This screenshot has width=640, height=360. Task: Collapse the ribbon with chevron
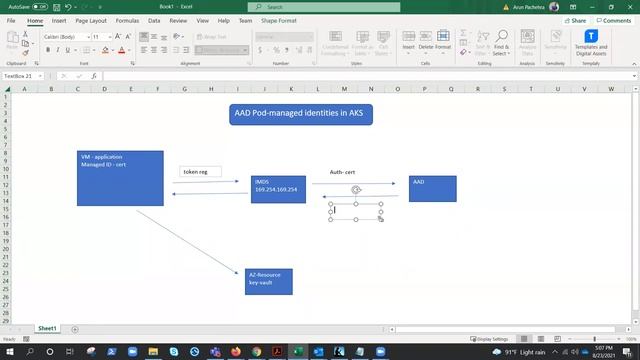(x=634, y=64)
